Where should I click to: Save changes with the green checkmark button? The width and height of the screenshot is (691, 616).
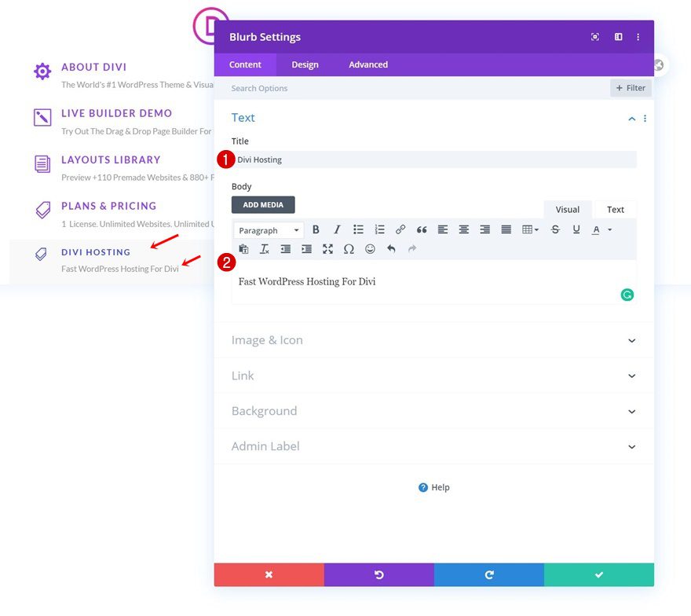coord(599,574)
